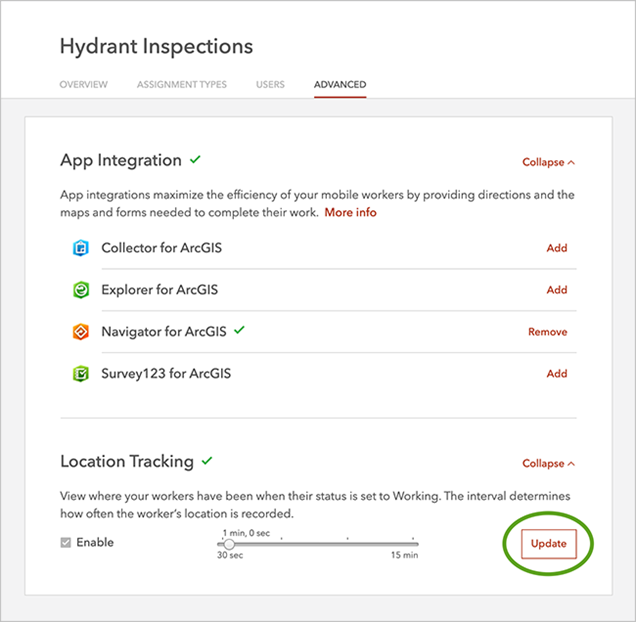Image resolution: width=636 pixels, height=622 pixels.
Task: Click the Collector for ArcGIS icon
Action: click(x=81, y=248)
